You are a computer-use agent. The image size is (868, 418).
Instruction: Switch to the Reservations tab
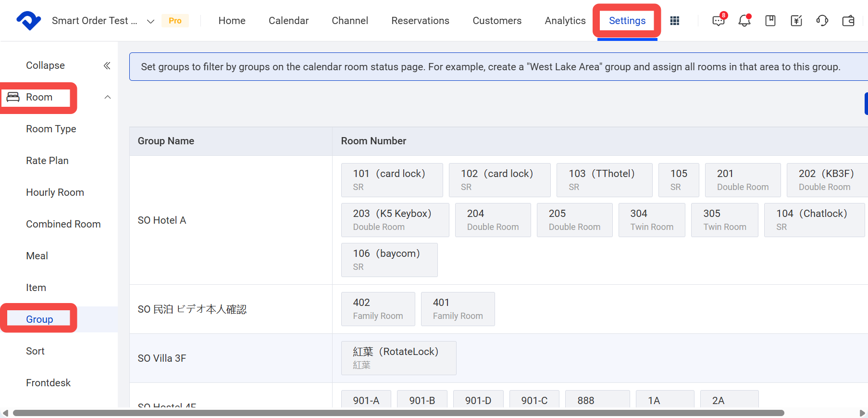(x=420, y=21)
